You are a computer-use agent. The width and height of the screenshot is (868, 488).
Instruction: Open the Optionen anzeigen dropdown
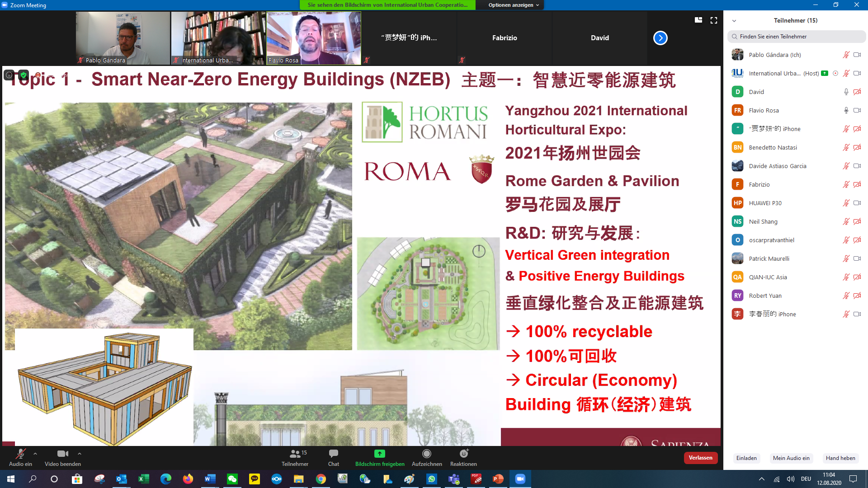coord(514,5)
